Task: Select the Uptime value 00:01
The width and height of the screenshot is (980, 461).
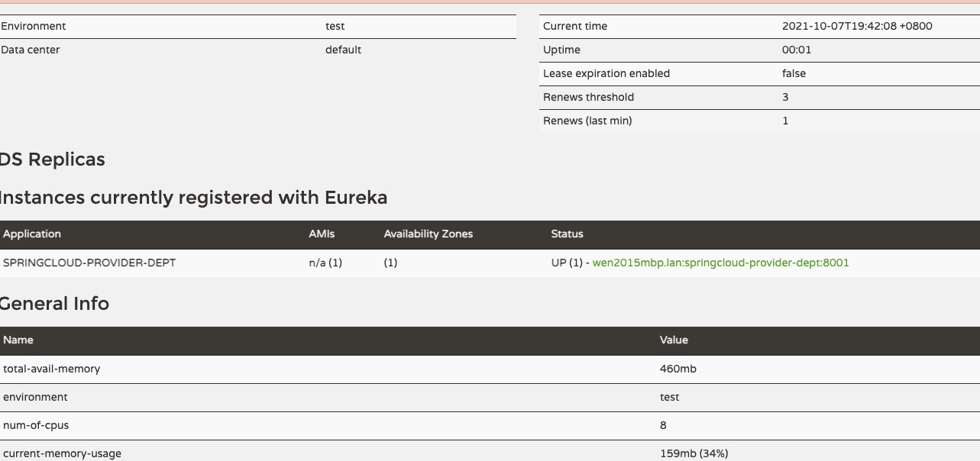Action: [x=797, y=50]
